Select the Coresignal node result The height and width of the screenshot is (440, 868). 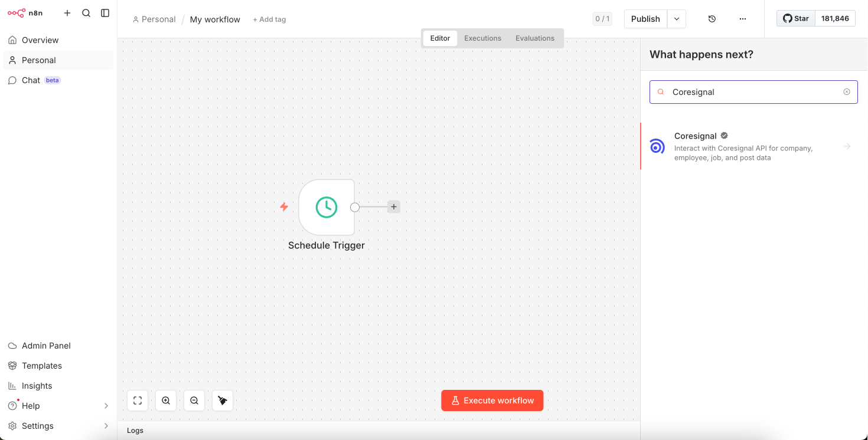(754, 146)
